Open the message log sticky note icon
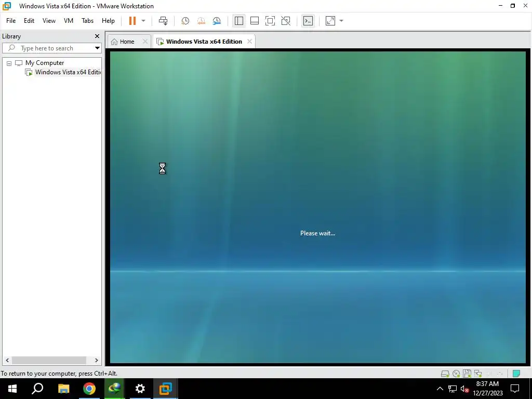 pyautogui.click(x=516, y=374)
